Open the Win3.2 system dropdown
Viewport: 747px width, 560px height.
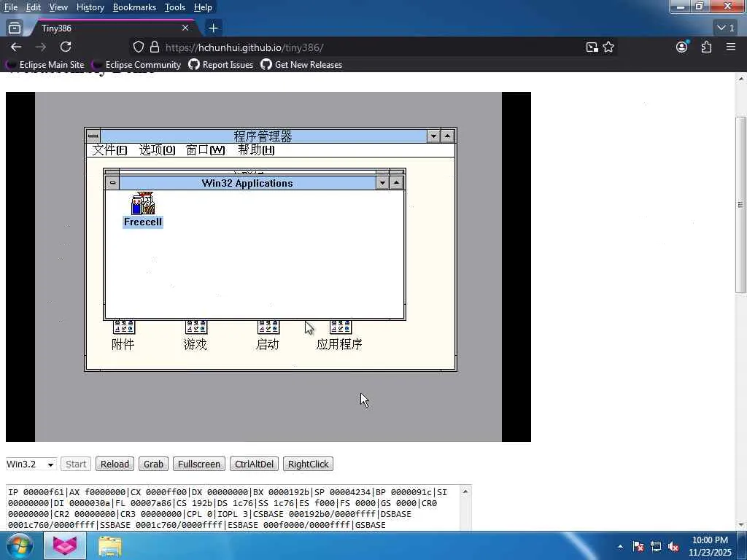click(31, 464)
